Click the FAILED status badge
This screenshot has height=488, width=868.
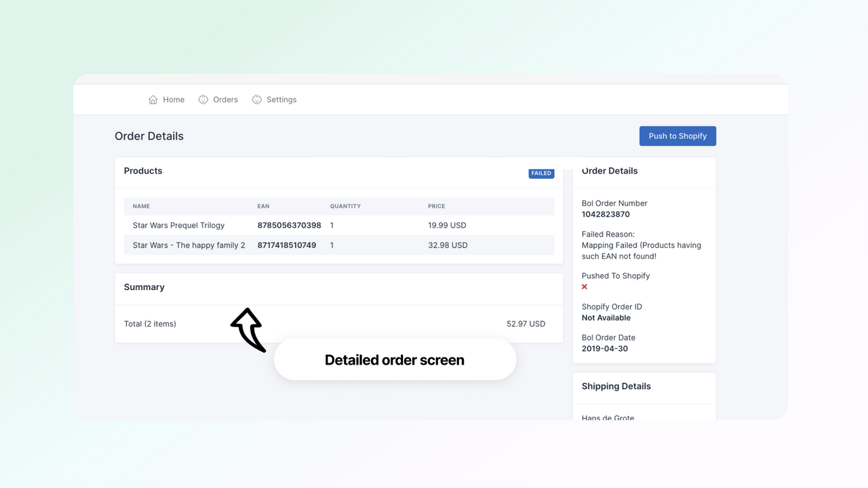coord(541,174)
